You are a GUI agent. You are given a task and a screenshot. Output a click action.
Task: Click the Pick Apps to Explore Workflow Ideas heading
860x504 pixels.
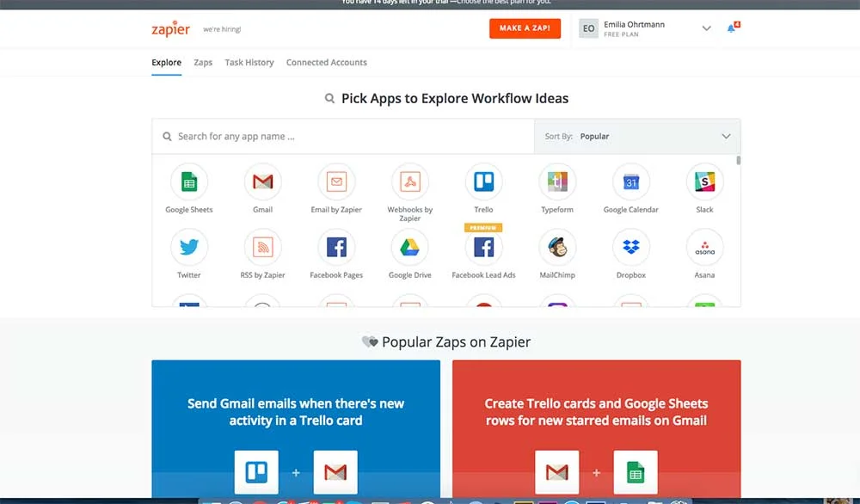[x=455, y=98]
